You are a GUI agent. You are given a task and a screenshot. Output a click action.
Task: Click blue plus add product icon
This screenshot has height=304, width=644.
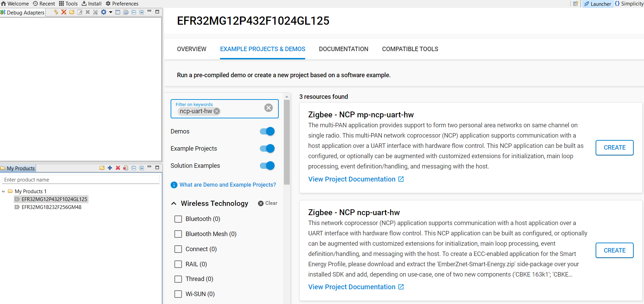[110, 168]
